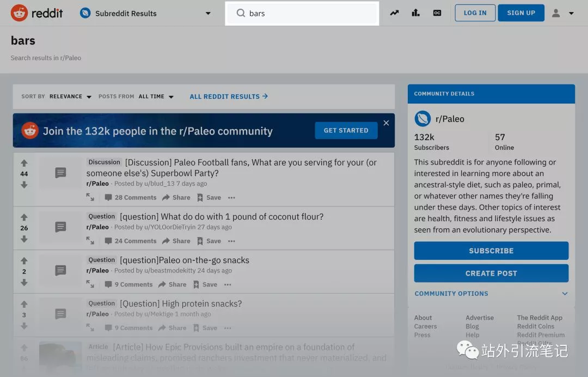The width and height of the screenshot is (588, 377).
Task: Downvote the on-the-go snacks post
Action: click(24, 282)
